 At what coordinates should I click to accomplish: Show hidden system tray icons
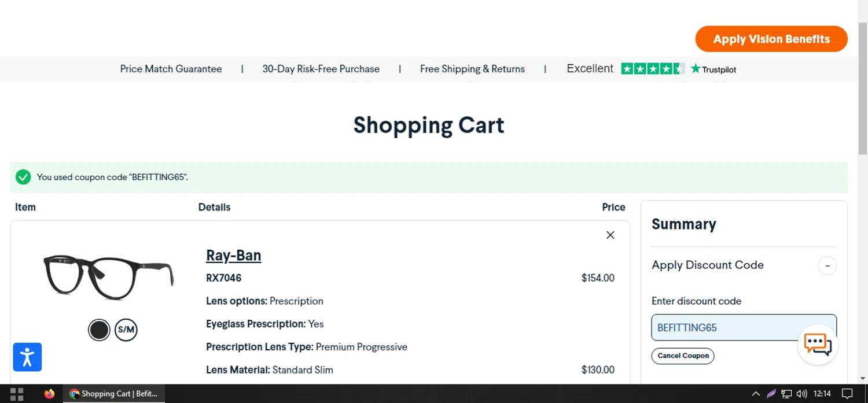[756, 394]
